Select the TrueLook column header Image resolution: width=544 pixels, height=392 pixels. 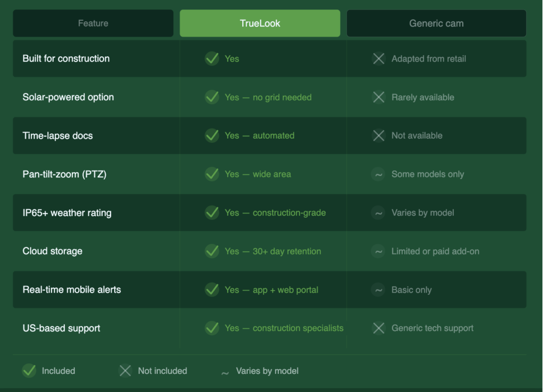click(260, 23)
